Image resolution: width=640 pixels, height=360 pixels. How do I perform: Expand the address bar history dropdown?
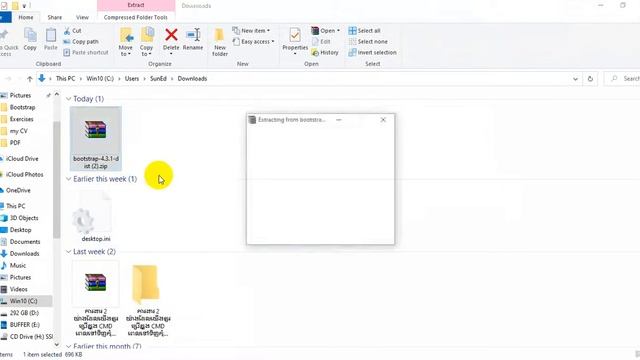(x=576, y=79)
